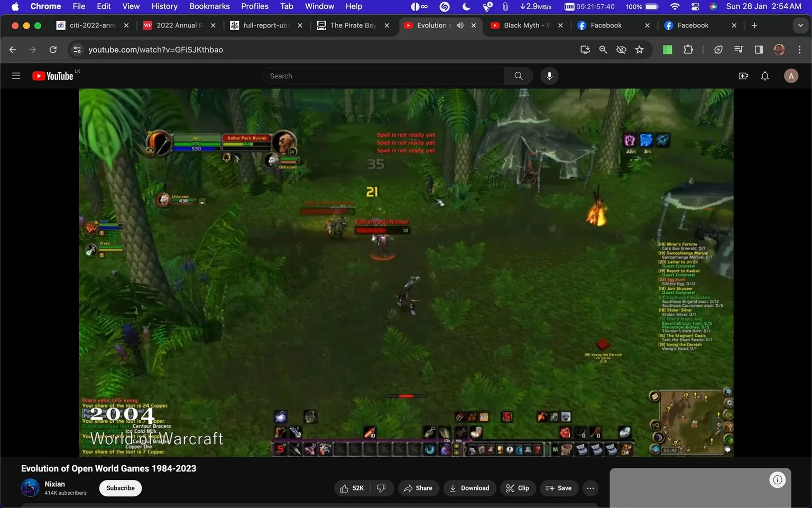Open the date and time in menu bar
The image size is (812, 508).
coord(763,6)
